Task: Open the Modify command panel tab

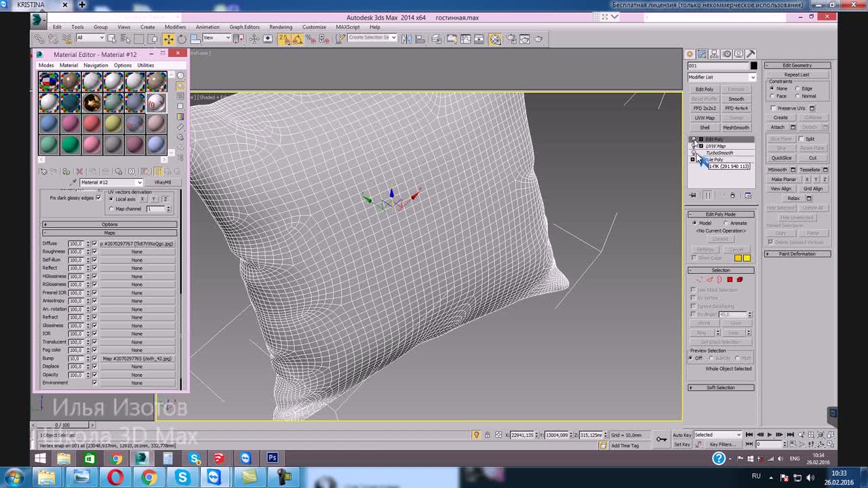Action: (703, 54)
